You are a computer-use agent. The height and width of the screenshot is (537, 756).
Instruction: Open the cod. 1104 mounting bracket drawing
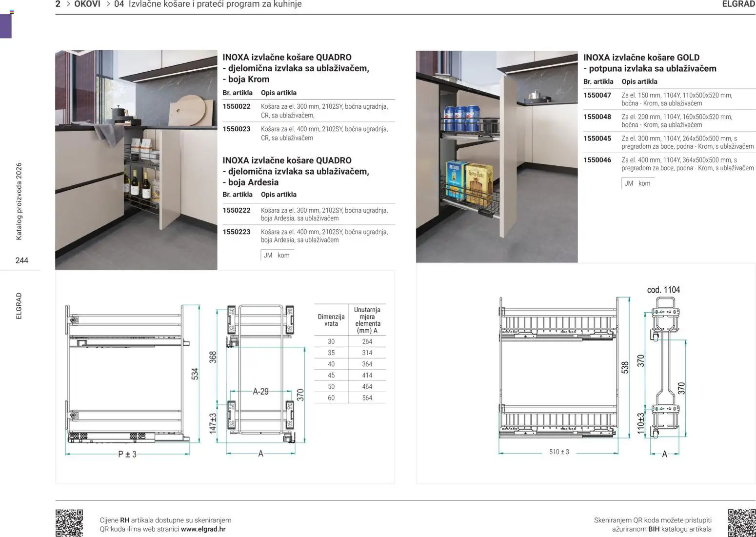[x=663, y=371]
